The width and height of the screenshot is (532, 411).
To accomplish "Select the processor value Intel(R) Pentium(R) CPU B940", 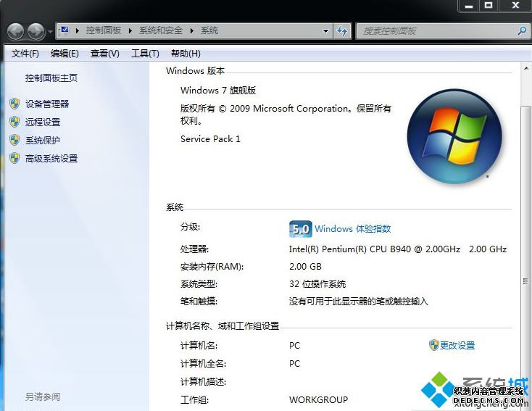I will 350,249.
